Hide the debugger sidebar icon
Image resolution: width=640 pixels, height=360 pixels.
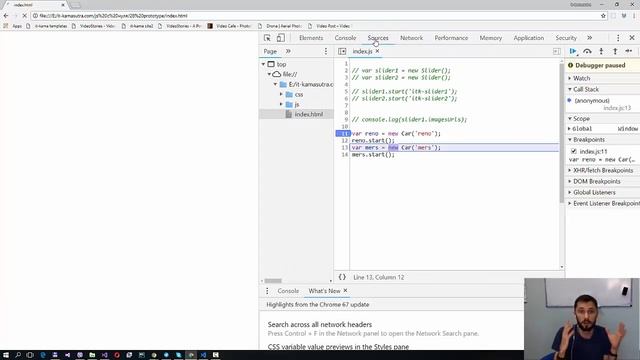coord(557,51)
